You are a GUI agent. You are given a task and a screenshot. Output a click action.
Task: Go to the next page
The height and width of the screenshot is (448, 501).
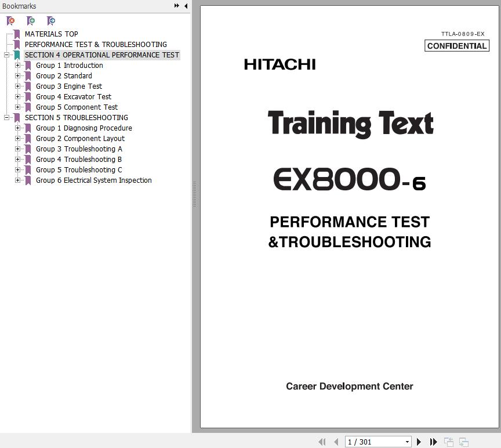(x=419, y=442)
